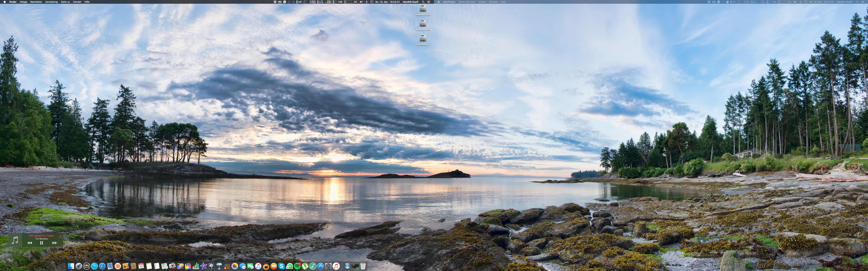The width and height of the screenshot is (868, 271).
Task: Open the Gehe zu menu
Action: [x=65, y=2]
